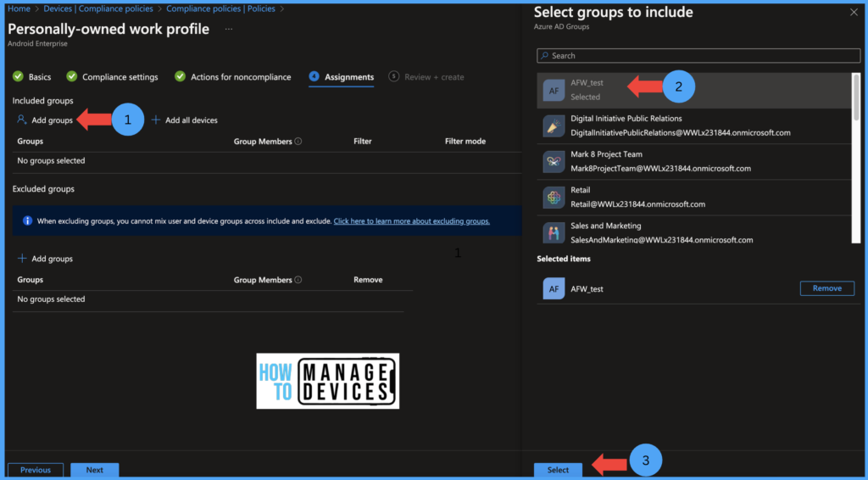868x480 pixels.
Task: Click the group list scrollbar
Action: (x=856, y=98)
